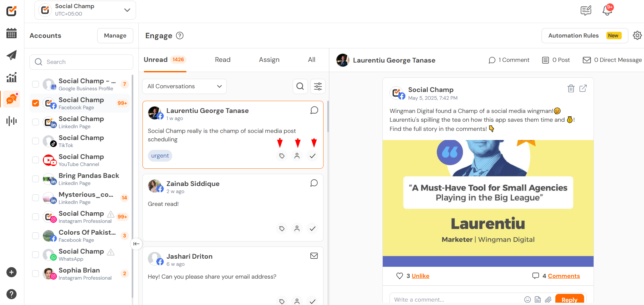This screenshot has width=644, height=305.
Task: Switch to the Unread tab
Action: (x=165, y=60)
